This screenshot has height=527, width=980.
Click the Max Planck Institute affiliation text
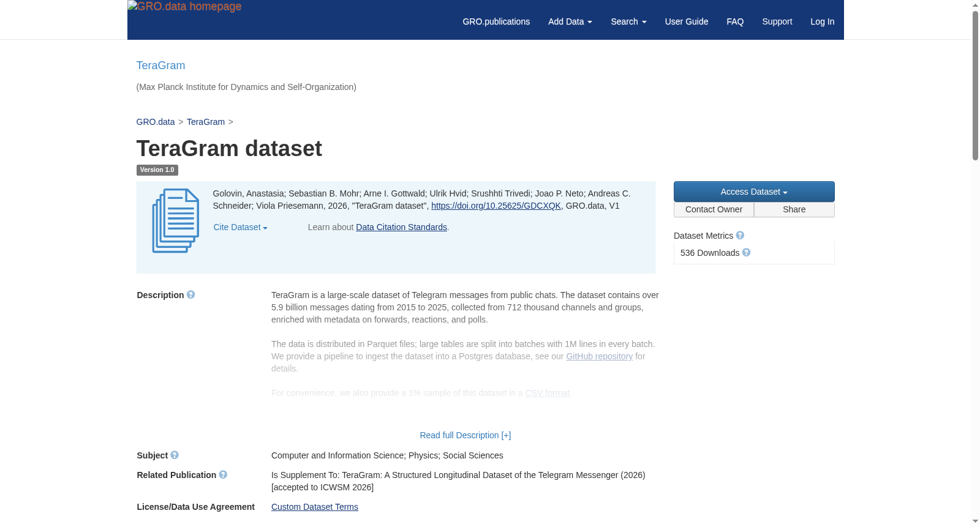246,87
